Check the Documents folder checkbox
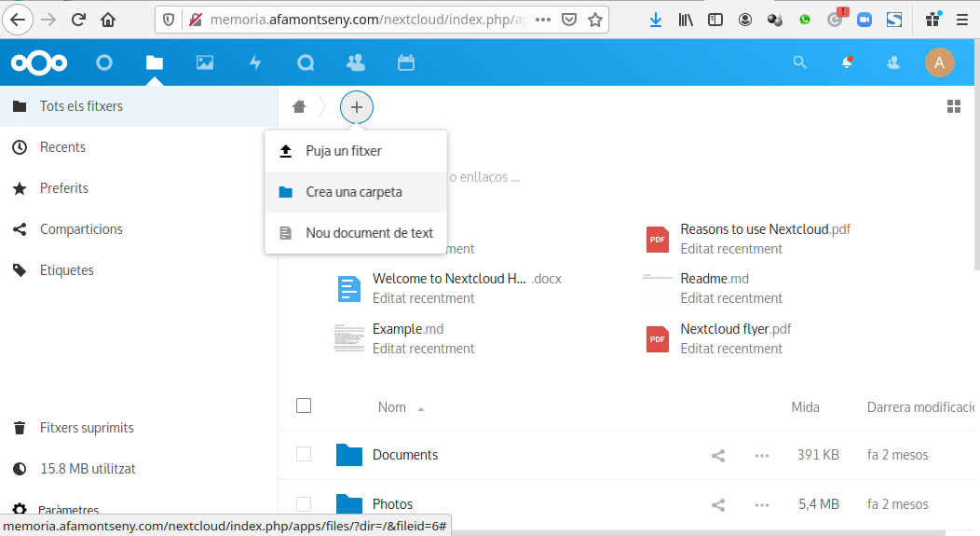Screen dimensions: 980x536 (304, 454)
